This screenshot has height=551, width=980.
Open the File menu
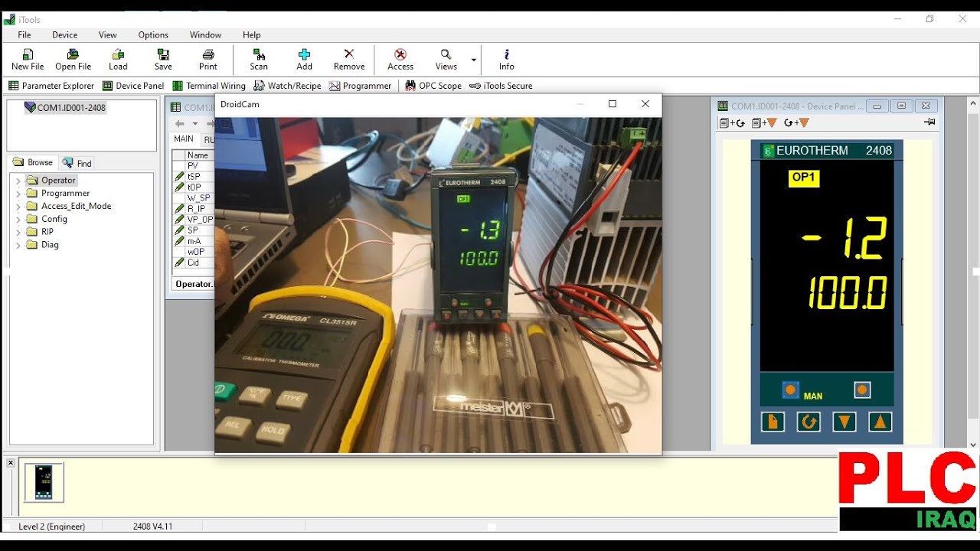coord(24,34)
